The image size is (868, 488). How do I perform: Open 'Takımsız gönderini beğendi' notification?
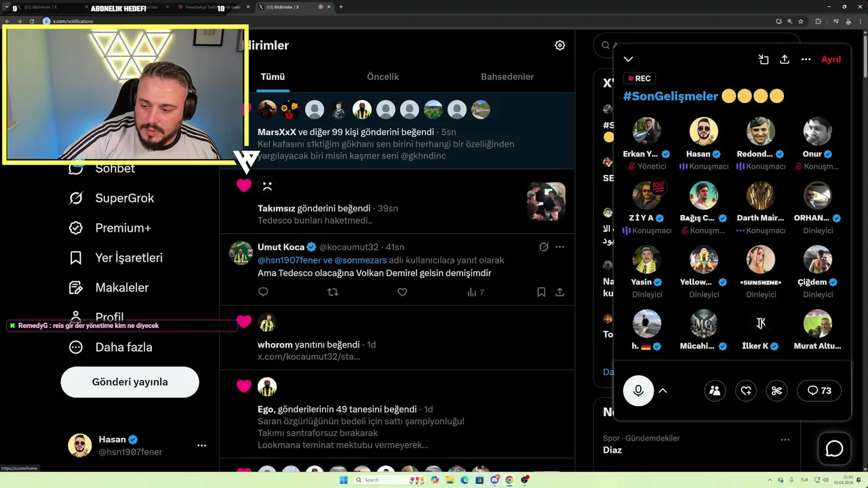click(x=314, y=208)
